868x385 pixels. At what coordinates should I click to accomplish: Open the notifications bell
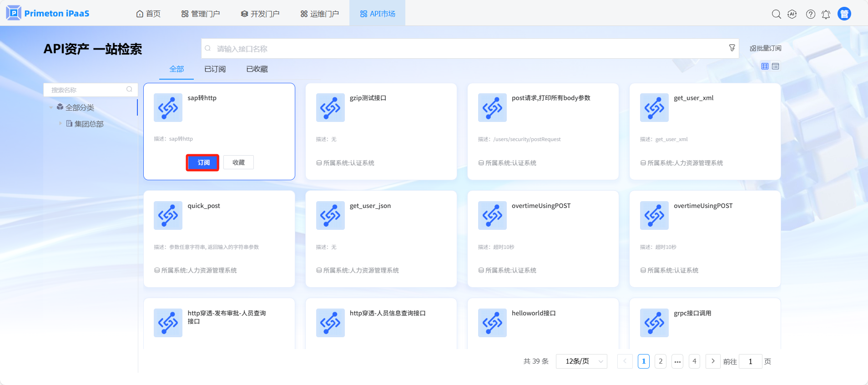[x=826, y=15]
